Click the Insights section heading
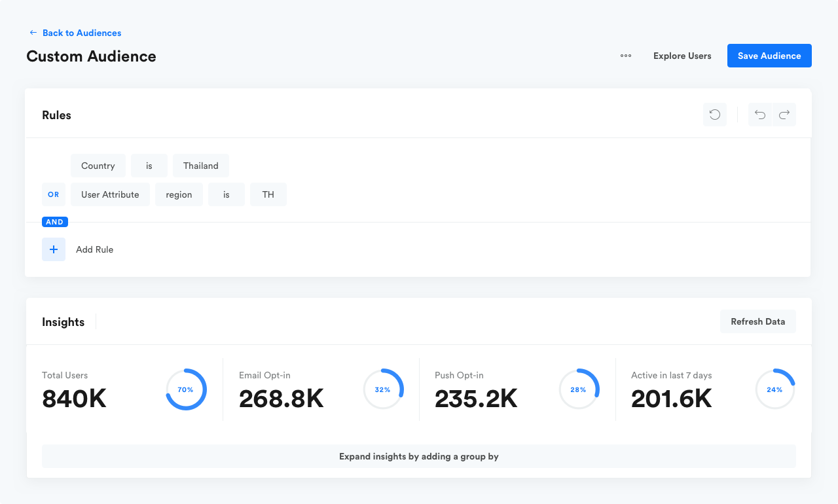The image size is (838, 504). tap(63, 322)
